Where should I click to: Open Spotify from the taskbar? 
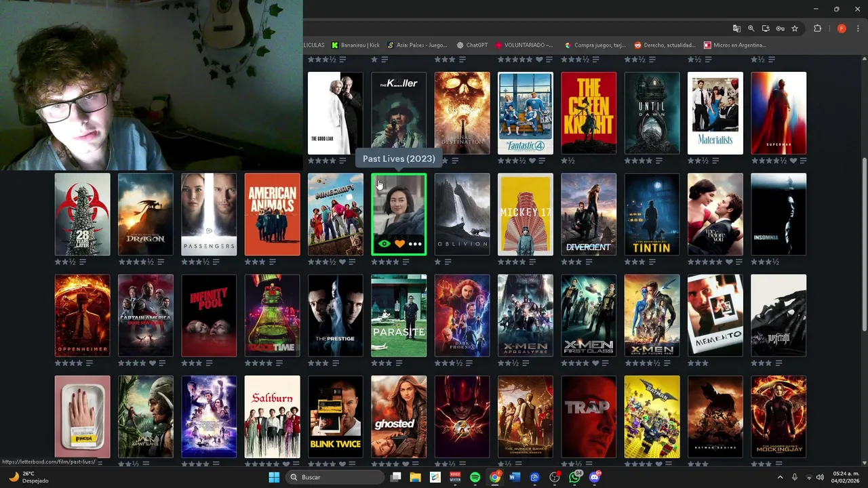pos(475,477)
